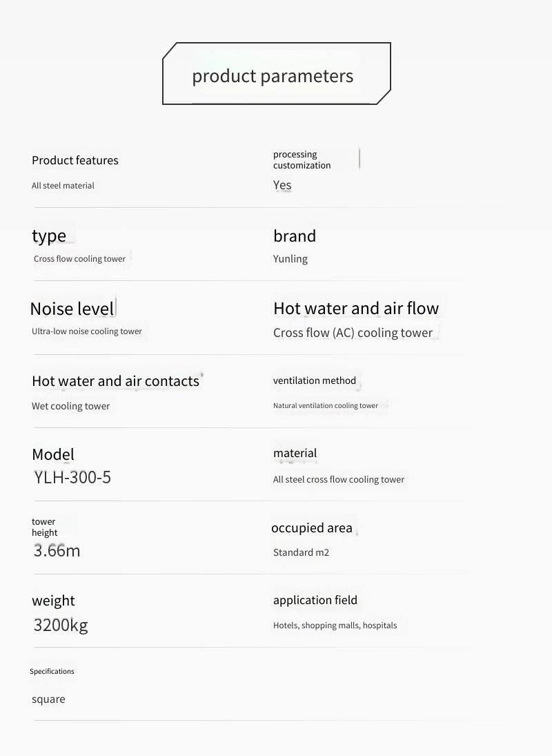Click the "Yunling" brand name
The width and height of the screenshot is (552, 756).
[290, 259]
